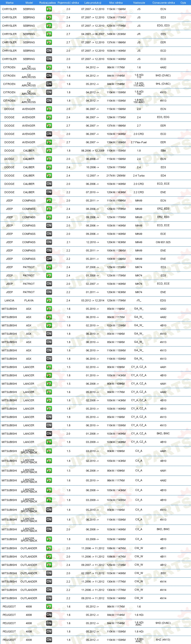The image size is (191, 644).
Task: Select the 2.7 Flex-Fuel body cell
Action: (x=139, y=142)
